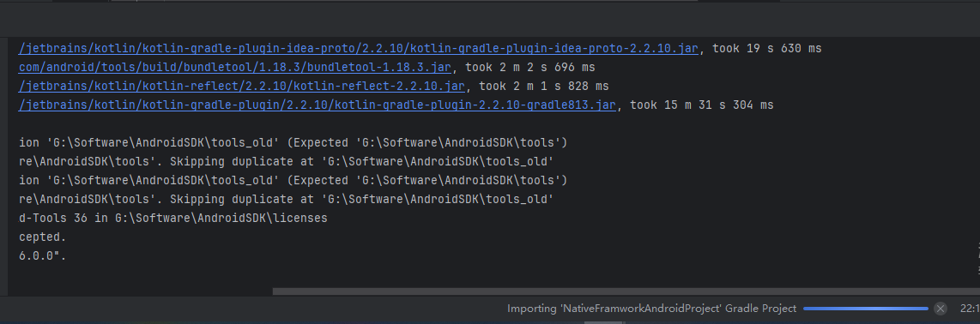
Task: Open the kotlin-reflect-2.2.10.jar link
Action: coord(241,87)
